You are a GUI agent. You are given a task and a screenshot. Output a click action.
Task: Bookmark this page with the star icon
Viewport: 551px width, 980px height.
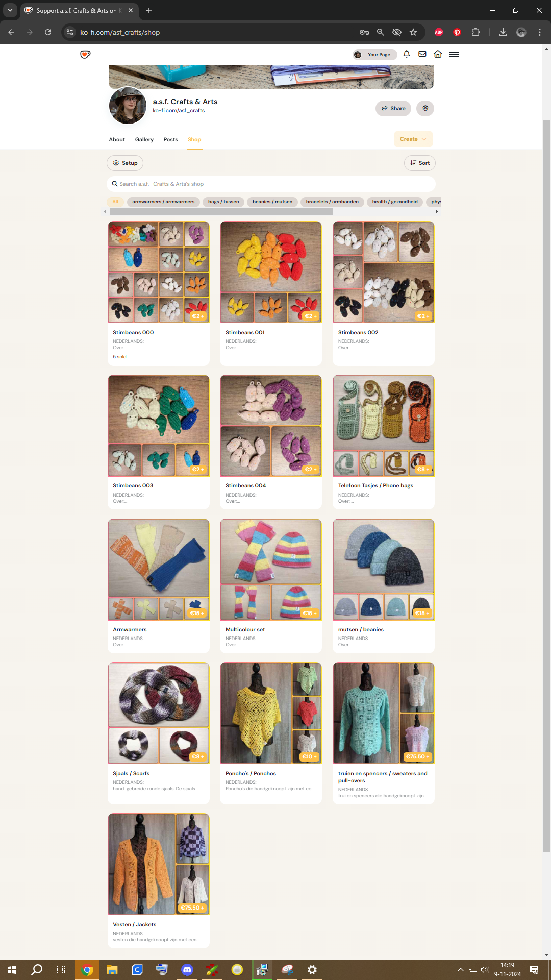413,32
